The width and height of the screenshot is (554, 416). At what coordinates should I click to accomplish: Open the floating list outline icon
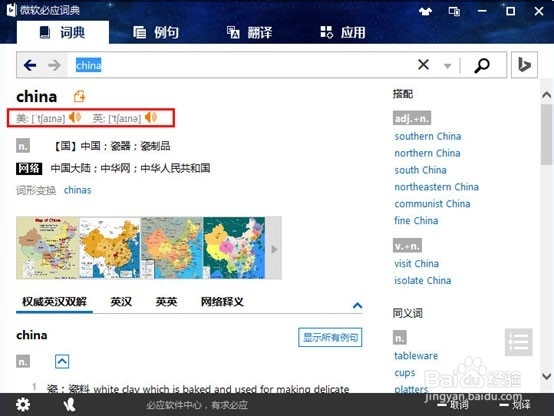518,342
